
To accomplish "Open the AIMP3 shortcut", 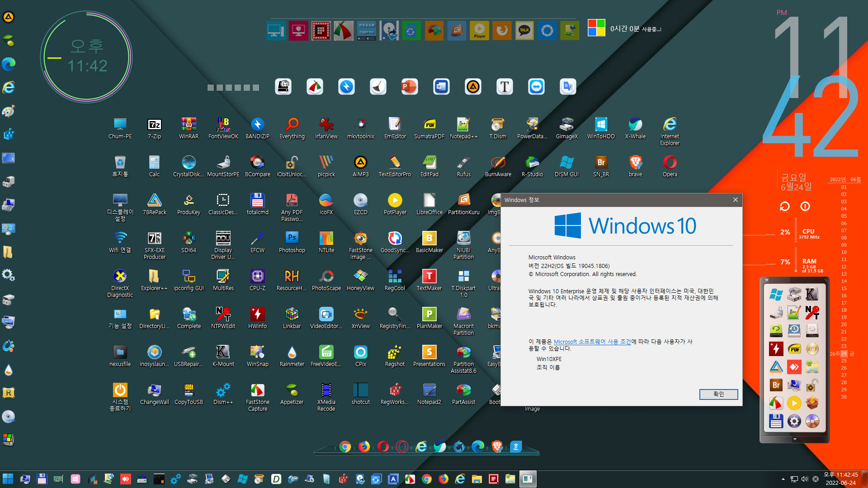I will (x=360, y=166).
